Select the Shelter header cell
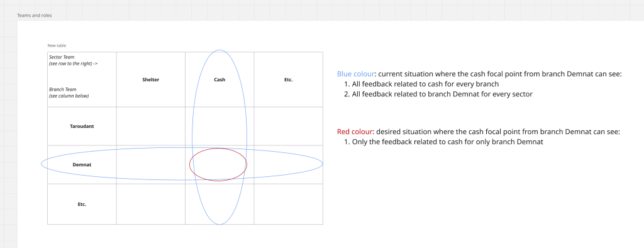 (151, 80)
